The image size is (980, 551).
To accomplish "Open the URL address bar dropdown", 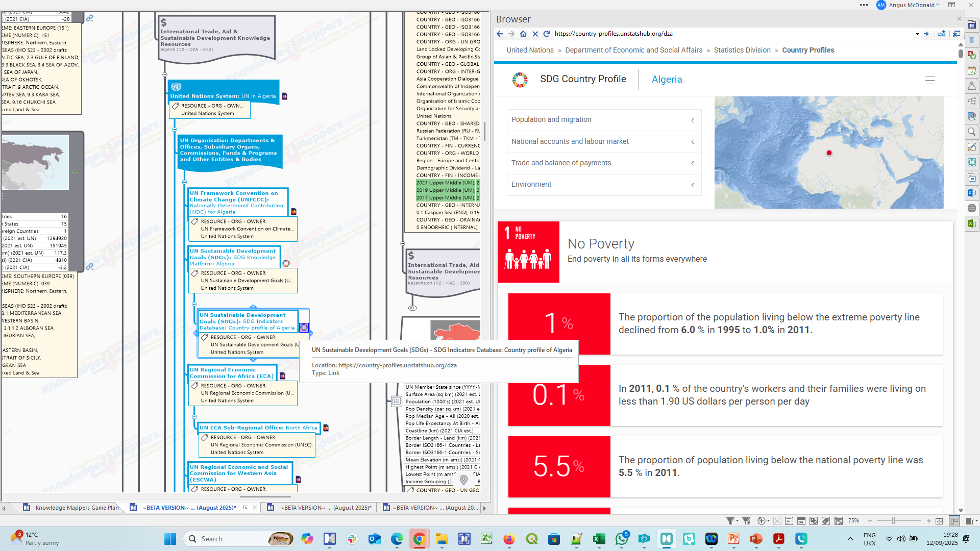I will 917,34.
